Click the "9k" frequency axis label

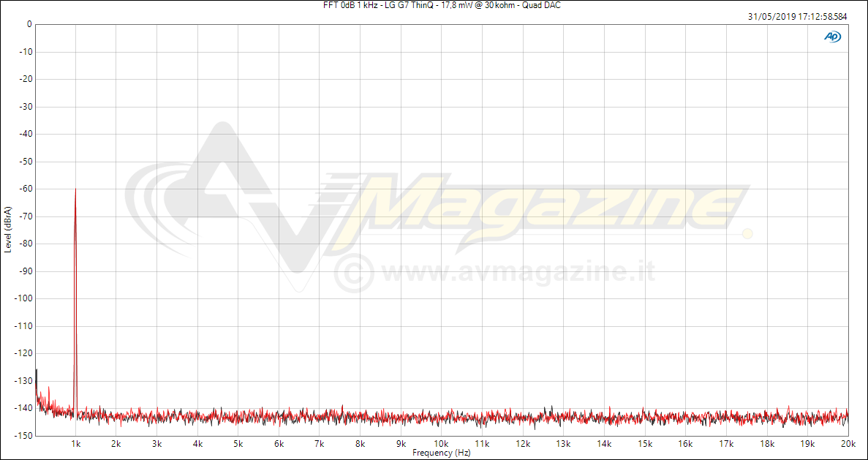[401, 444]
